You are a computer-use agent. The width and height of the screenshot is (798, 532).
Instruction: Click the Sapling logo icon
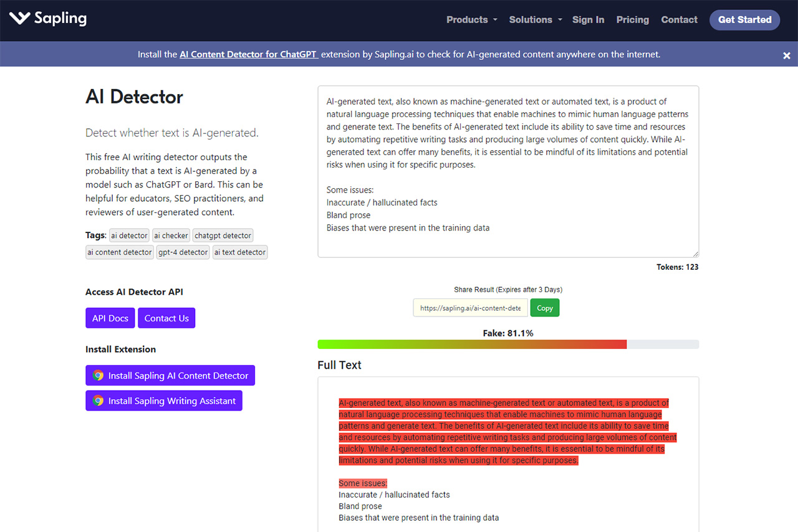[x=19, y=19]
